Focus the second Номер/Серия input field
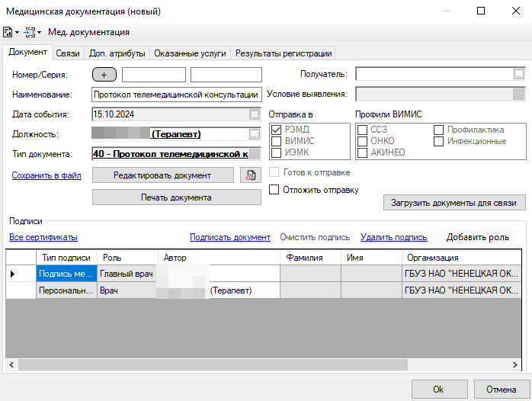532x401 pixels. (x=226, y=75)
